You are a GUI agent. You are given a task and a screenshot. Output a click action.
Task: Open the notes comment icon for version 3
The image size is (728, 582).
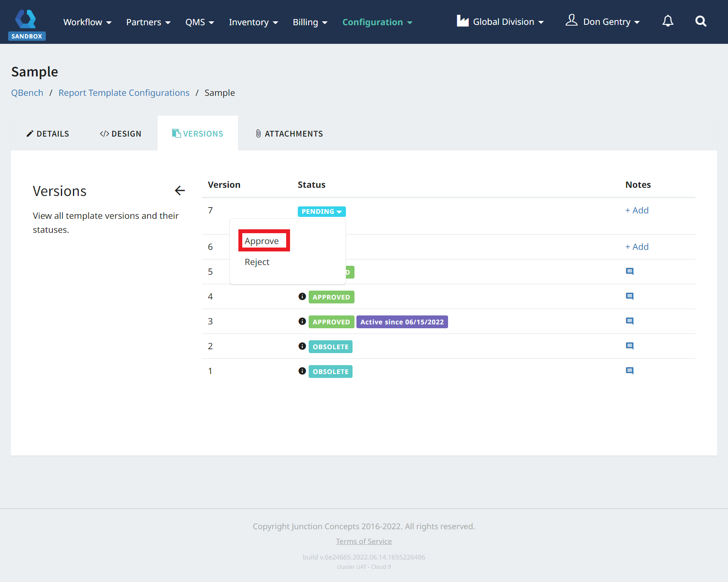(x=629, y=321)
